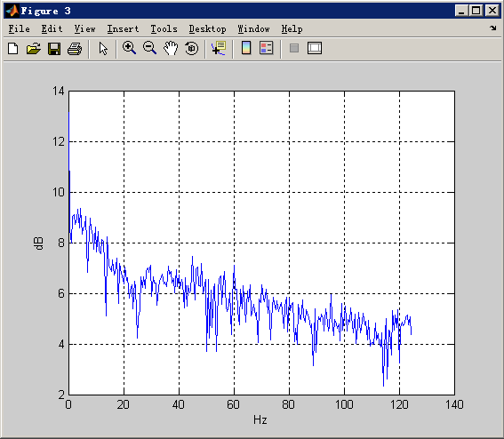Click the New Figure icon
The height and width of the screenshot is (439, 504).
click(x=13, y=49)
